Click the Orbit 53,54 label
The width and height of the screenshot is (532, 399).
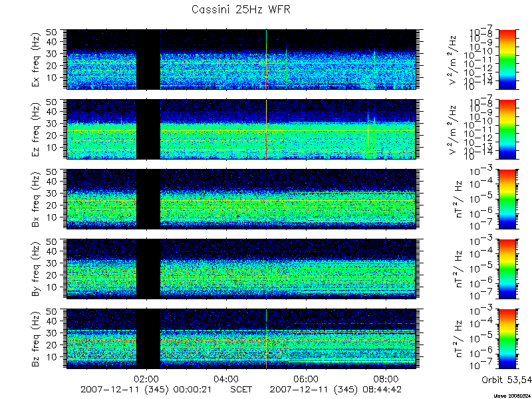pyautogui.click(x=507, y=380)
